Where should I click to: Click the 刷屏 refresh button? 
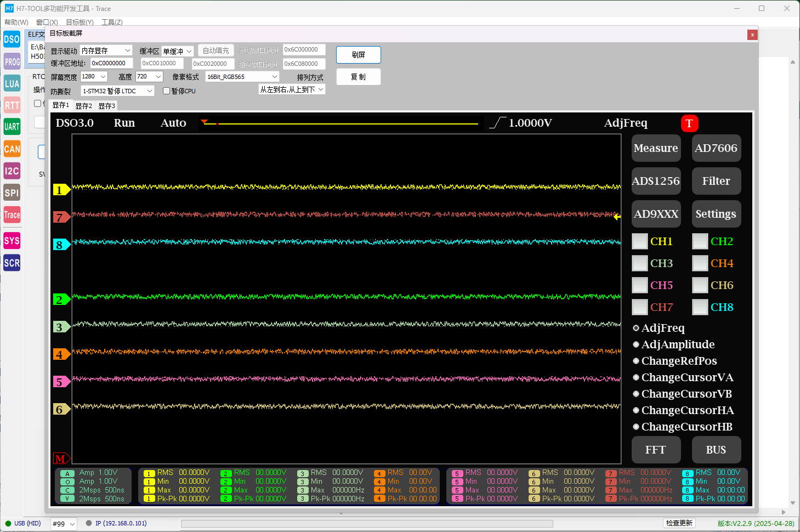pyautogui.click(x=358, y=55)
